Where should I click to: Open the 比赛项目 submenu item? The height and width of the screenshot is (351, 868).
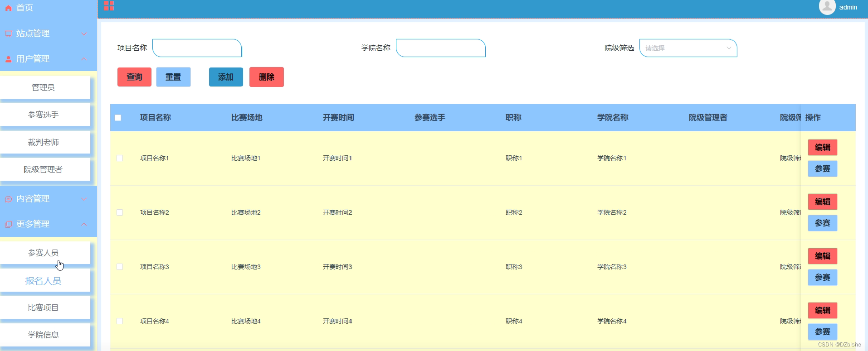45,308
